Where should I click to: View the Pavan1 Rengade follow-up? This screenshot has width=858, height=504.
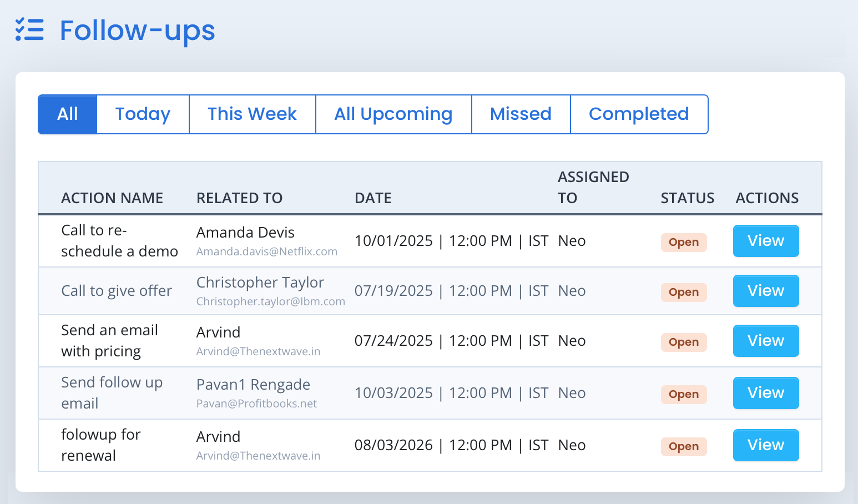[x=765, y=393]
